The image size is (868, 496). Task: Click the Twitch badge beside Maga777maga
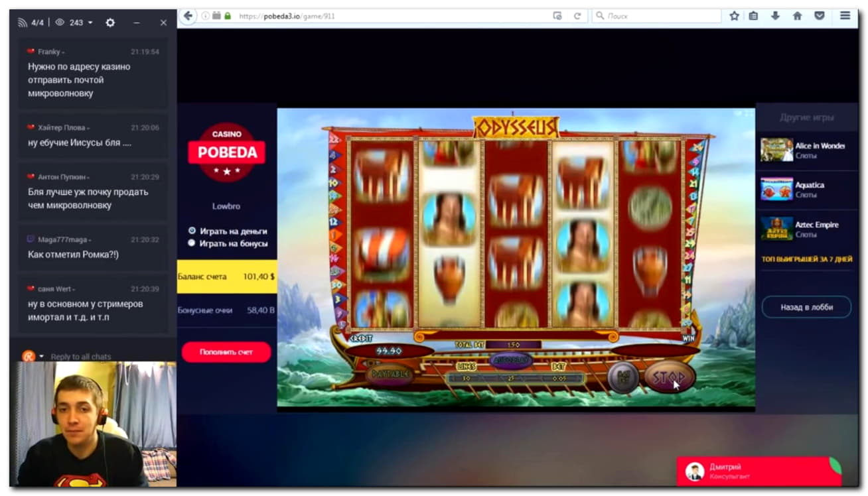(31, 239)
